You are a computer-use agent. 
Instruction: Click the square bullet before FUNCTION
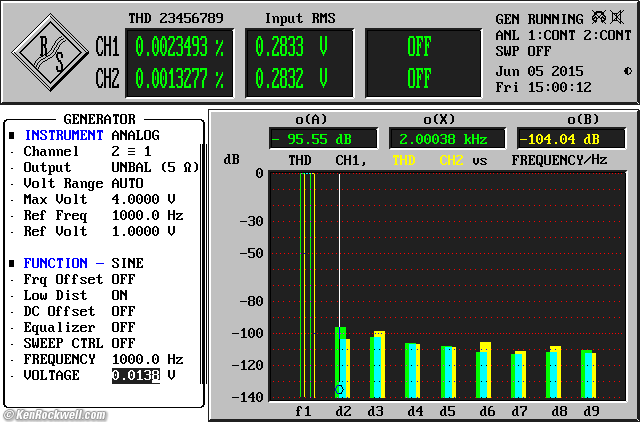click(x=12, y=263)
